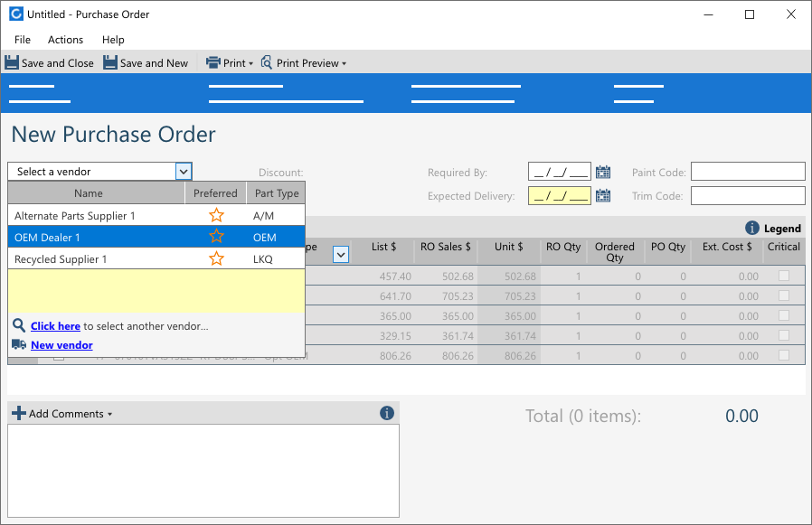Image resolution: width=812 pixels, height=525 pixels.
Task: Click inside the Paint Code input field
Action: point(747,171)
